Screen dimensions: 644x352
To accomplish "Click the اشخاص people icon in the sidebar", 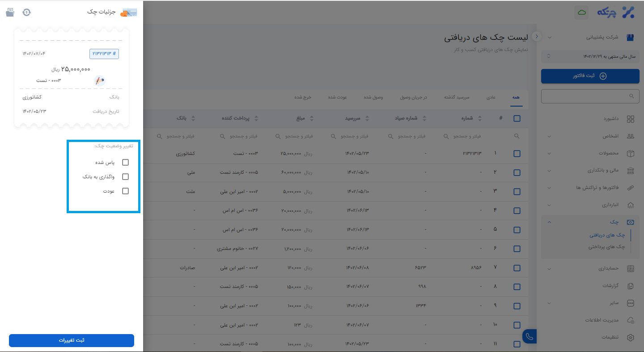I will pyautogui.click(x=631, y=136).
